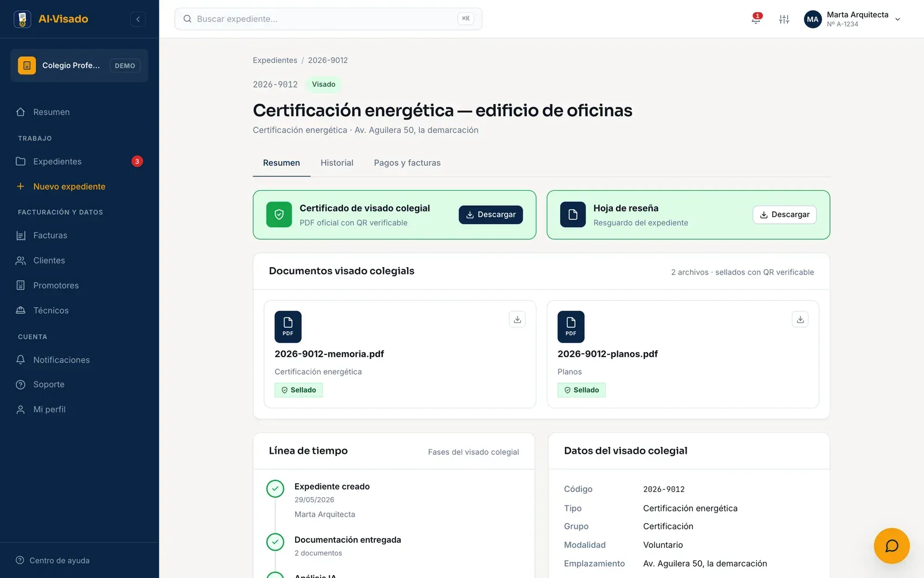Focus the Buscar expediente search field

click(x=328, y=19)
